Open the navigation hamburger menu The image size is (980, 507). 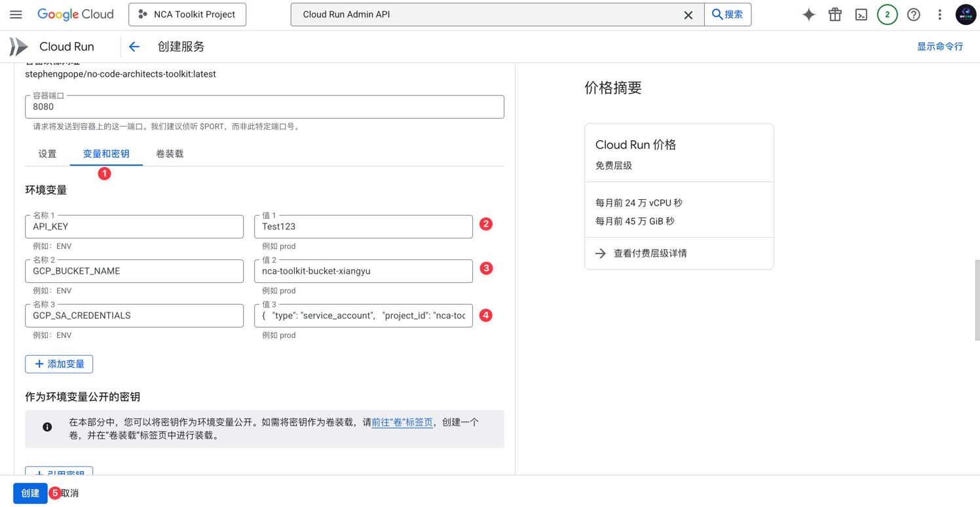coord(16,14)
